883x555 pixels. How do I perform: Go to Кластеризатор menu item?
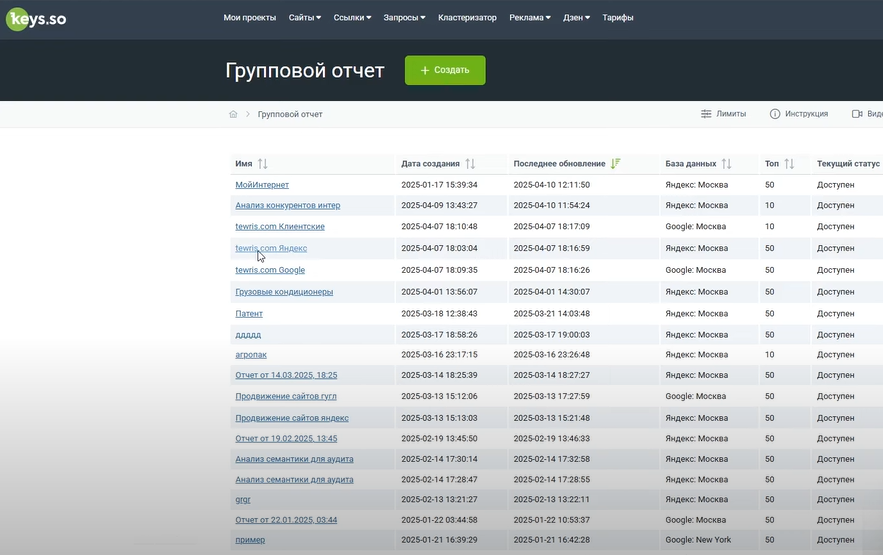point(467,17)
